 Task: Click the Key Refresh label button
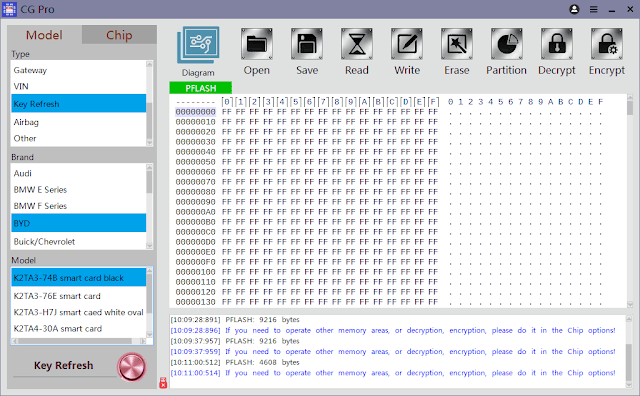pyautogui.click(x=64, y=365)
